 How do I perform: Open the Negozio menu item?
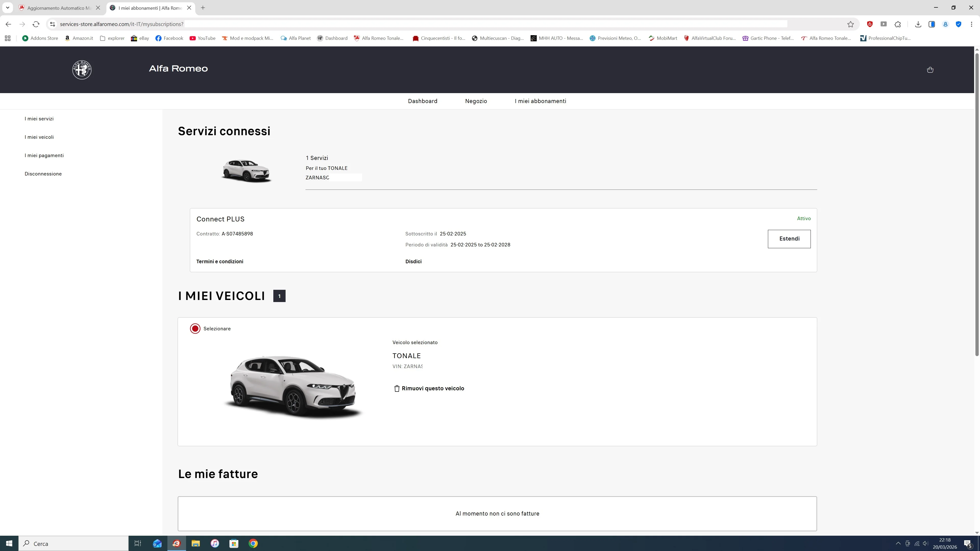point(476,101)
